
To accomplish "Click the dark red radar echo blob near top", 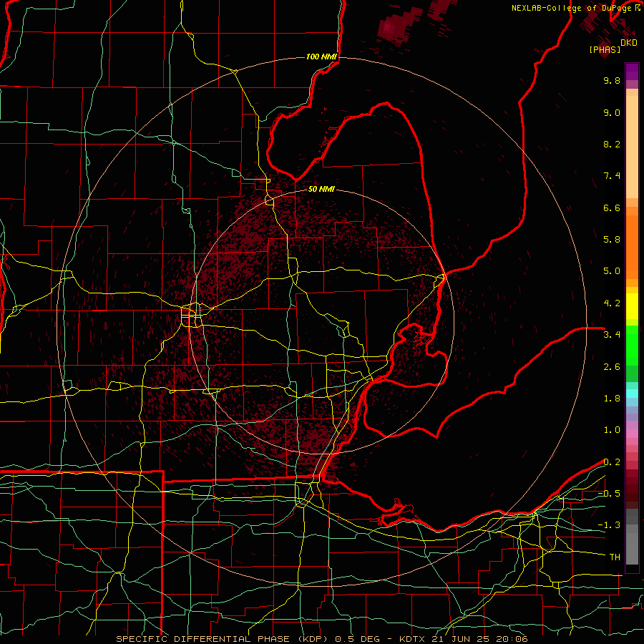I will coord(398,26).
